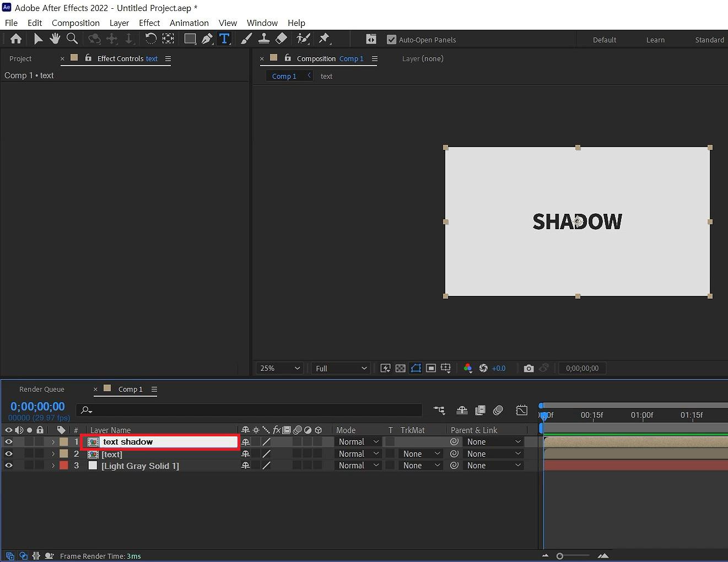Image resolution: width=728 pixels, height=562 pixels.
Task: Open Mode dropdown for [text] layer
Action: (x=358, y=454)
